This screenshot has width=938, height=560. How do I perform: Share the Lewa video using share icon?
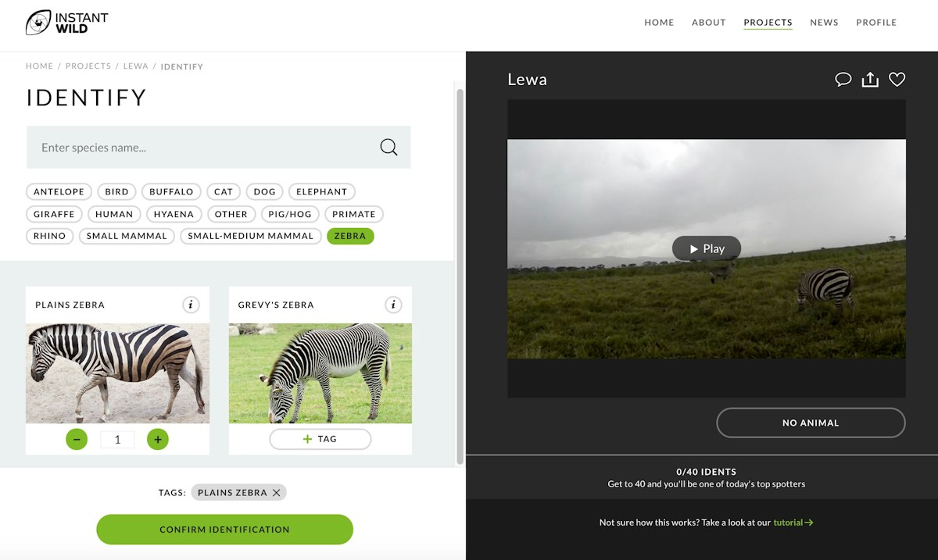click(870, 79)
